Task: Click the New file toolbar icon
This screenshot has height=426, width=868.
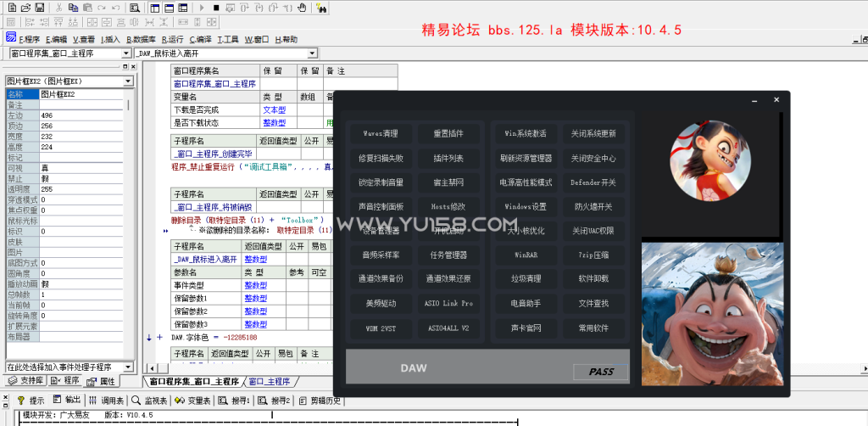Action: click(12, 8)
